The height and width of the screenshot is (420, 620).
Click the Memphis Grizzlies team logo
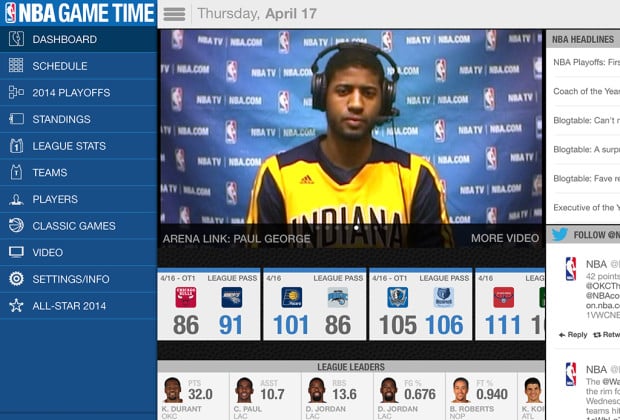pyautogui.click(x=444, y=297)
